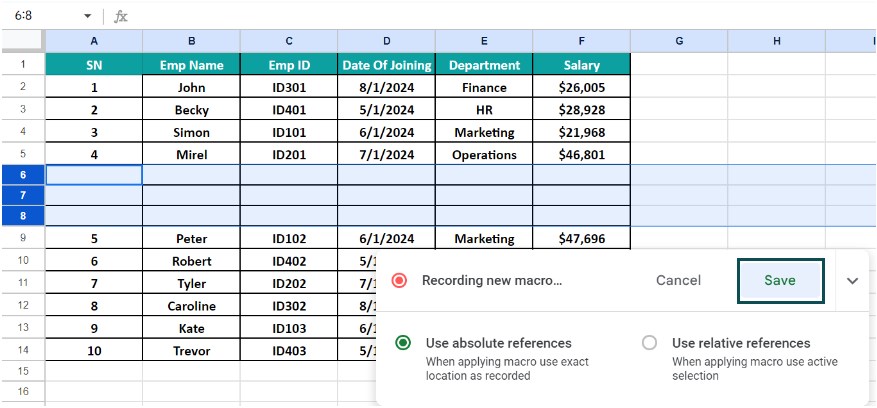Click the cell containing Mirel
Screen dimensions: 877x408
pyautogui.click(x=191, y=154)
